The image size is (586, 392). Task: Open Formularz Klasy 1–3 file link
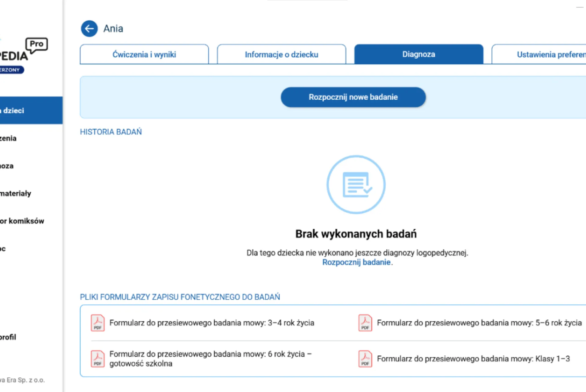click(473, 359)
